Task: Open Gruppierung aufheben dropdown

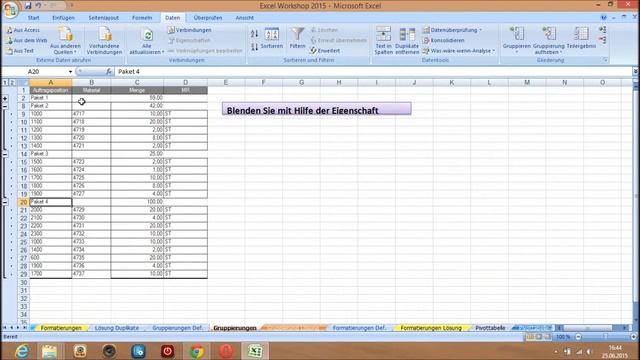Action: click(549, 41)
